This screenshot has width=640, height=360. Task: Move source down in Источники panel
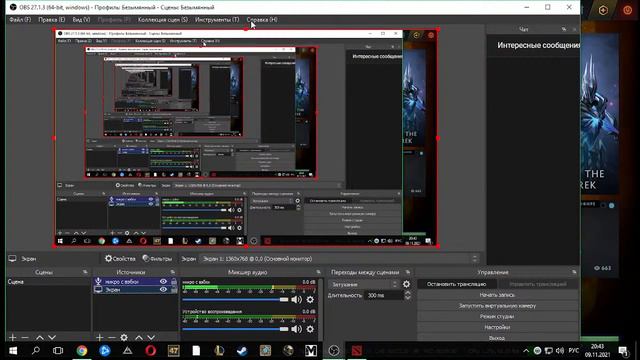click(x=151, y=338)
